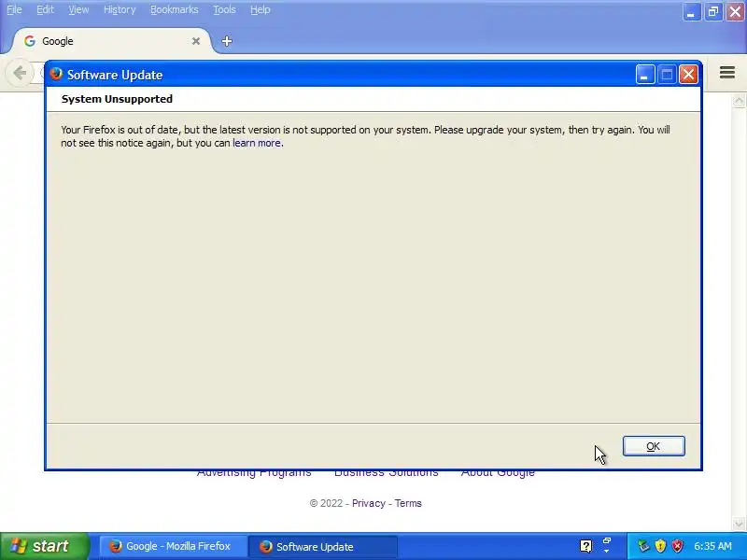Screen dimensions: 747x560
Task: Close the Google tab
Action: pyautogui.click(x=196, y=41)
